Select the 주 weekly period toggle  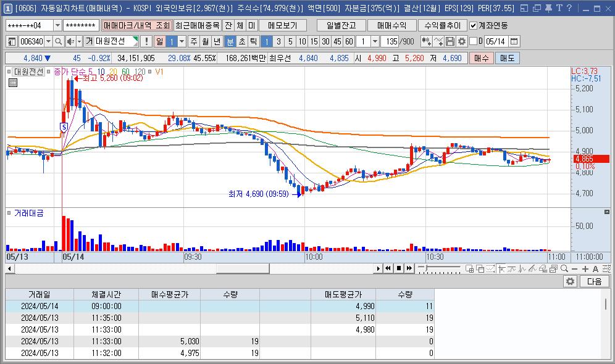click(194, 41)
